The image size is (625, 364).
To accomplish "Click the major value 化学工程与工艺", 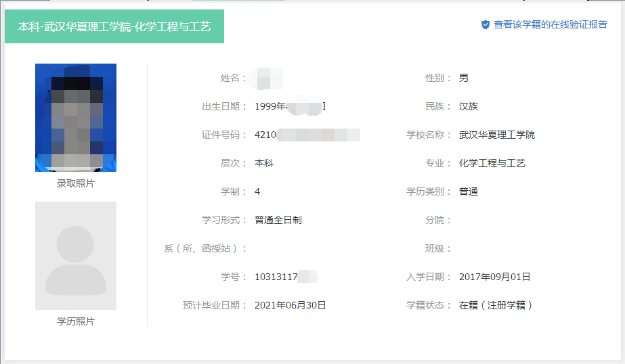I will click(492, 163).
